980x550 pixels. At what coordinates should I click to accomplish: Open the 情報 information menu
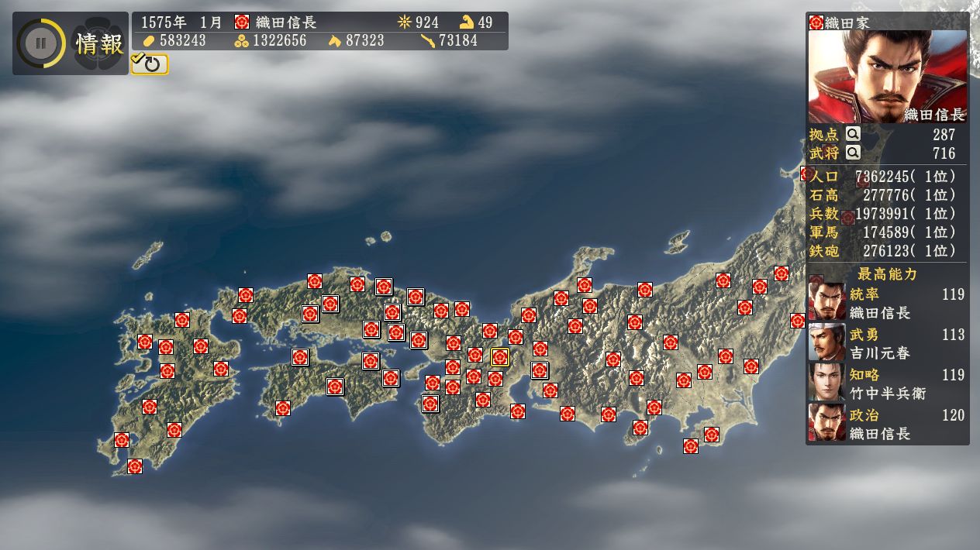tap(100, 43)
